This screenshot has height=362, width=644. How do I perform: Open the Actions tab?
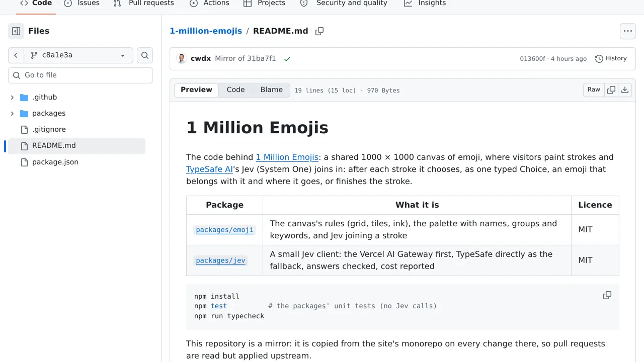pyautogui.click(x=209, y=4)
